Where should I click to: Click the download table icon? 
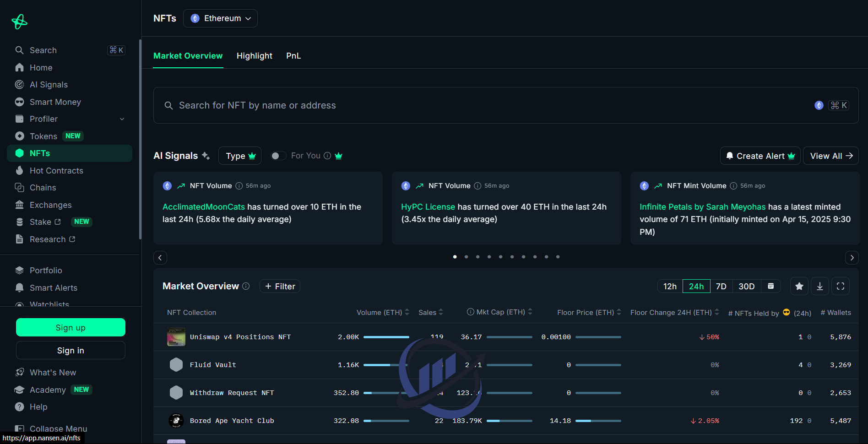[x=820, y=286]
